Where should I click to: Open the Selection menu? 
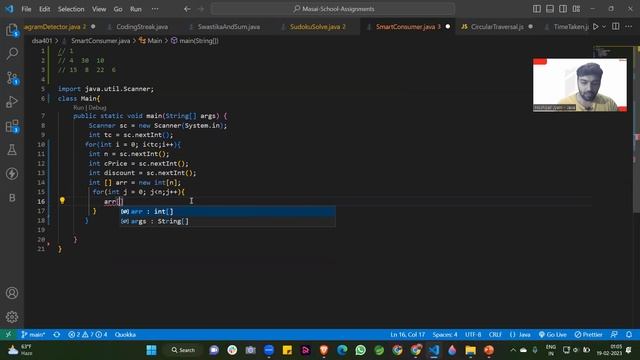(71, 9)
